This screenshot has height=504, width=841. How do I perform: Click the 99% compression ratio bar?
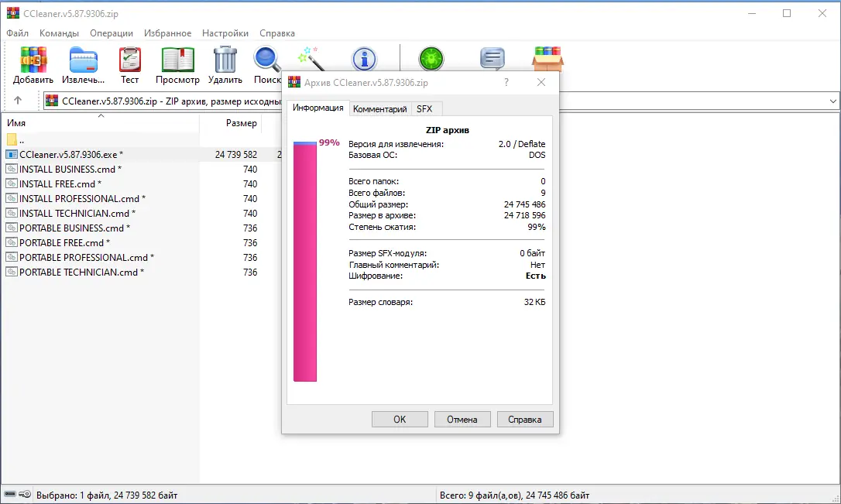pyautogui.click(x=304, y=262)
